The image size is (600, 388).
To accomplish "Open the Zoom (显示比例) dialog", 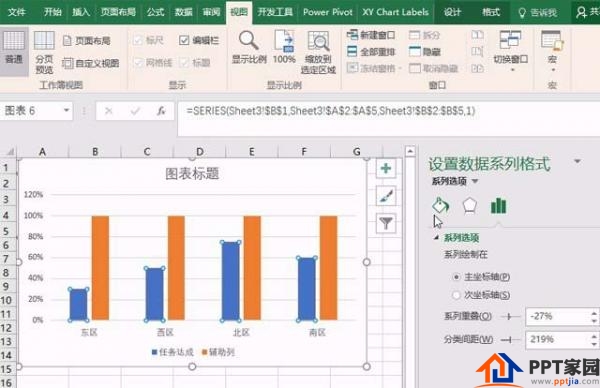I will 249,47.
